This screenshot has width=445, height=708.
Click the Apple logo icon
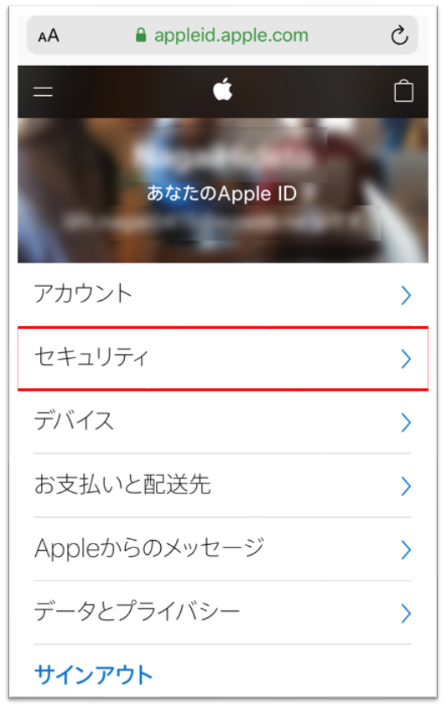tap(222, 89)
